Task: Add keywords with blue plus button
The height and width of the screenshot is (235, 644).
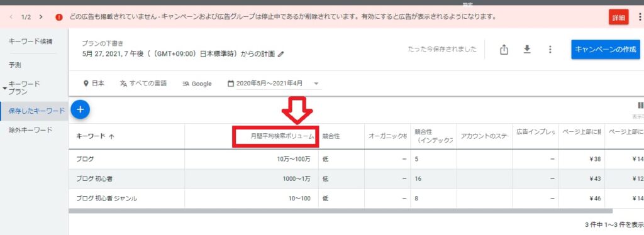Action: [80, 109]
